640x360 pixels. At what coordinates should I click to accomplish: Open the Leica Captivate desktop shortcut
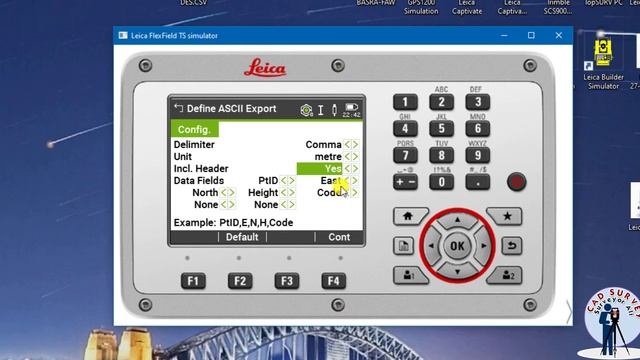pos(467,7)
